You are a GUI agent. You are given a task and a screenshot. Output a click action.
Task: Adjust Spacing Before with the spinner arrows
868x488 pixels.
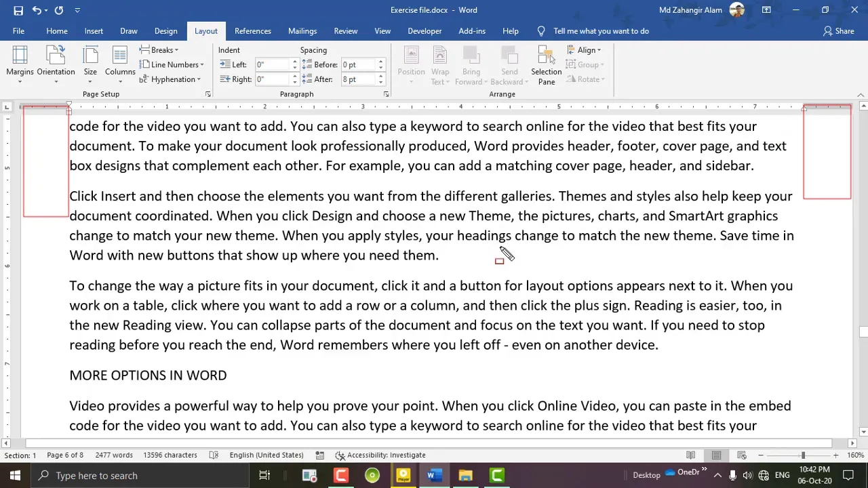pos(380,64)
